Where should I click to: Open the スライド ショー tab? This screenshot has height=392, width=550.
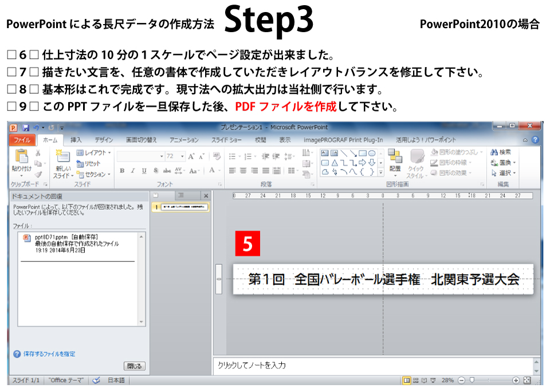point(226,140)
